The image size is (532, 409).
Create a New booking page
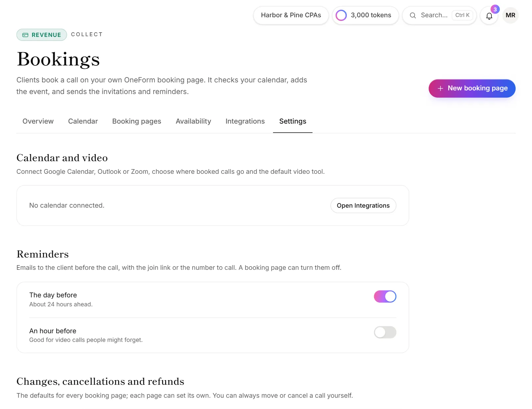(472, 88)
